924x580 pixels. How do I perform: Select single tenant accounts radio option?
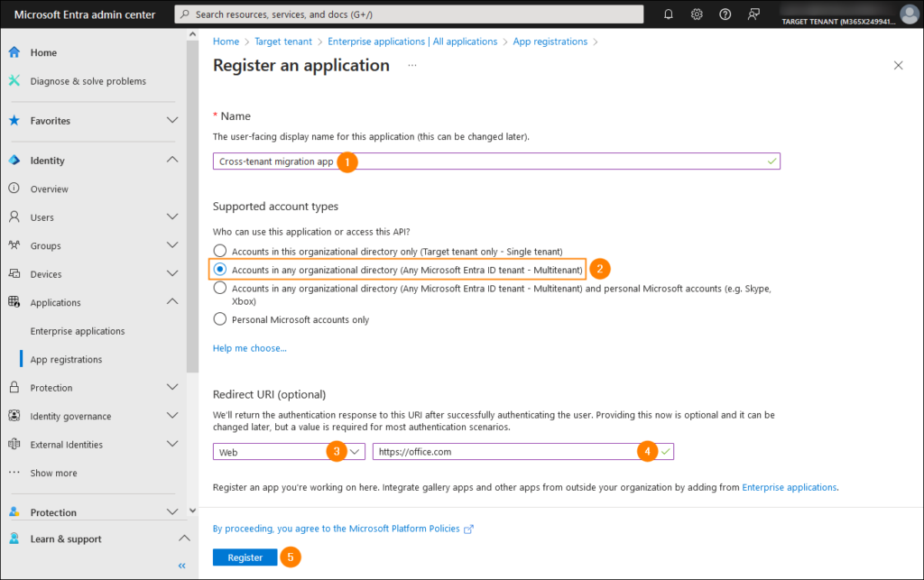(220, 251)
